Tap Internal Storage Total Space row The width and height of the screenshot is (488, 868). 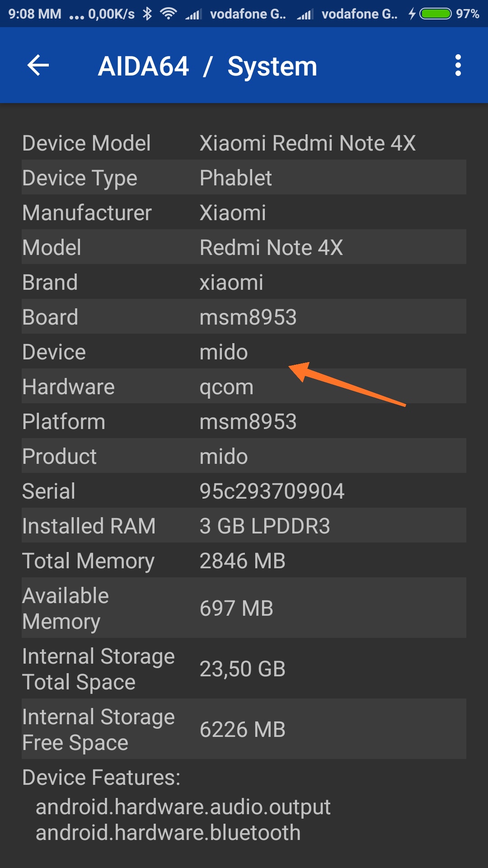click(x=244, y=669)
